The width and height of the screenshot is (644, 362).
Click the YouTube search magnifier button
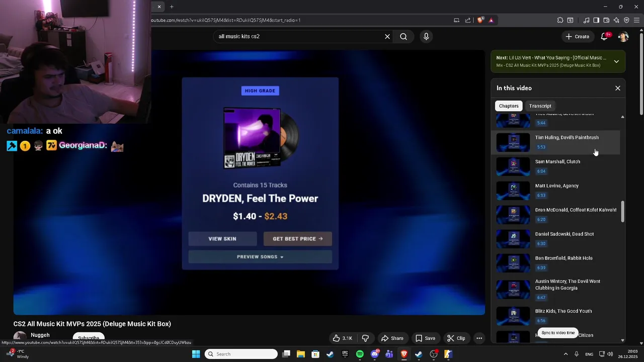point(404,36)
